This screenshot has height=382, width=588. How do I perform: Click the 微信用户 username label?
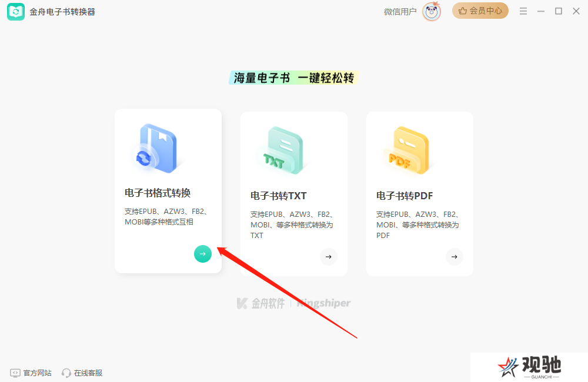400,12
